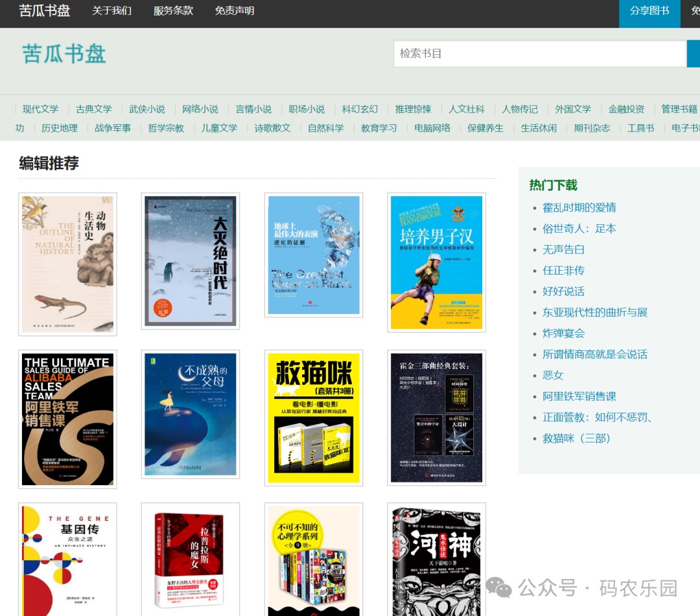Select the 职场小说 category
The height and width of the screenshot is (616, 700).
click(307, 109)
